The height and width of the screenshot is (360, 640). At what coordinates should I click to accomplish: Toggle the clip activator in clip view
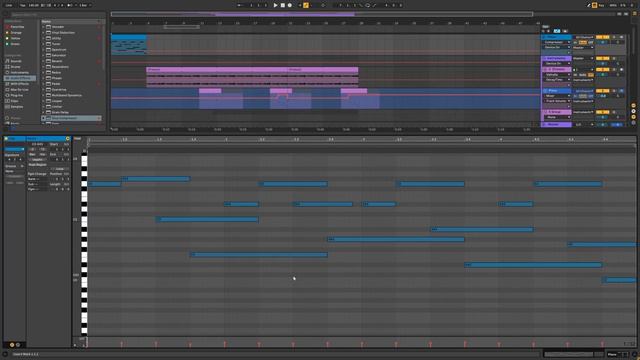coord(6,139)
